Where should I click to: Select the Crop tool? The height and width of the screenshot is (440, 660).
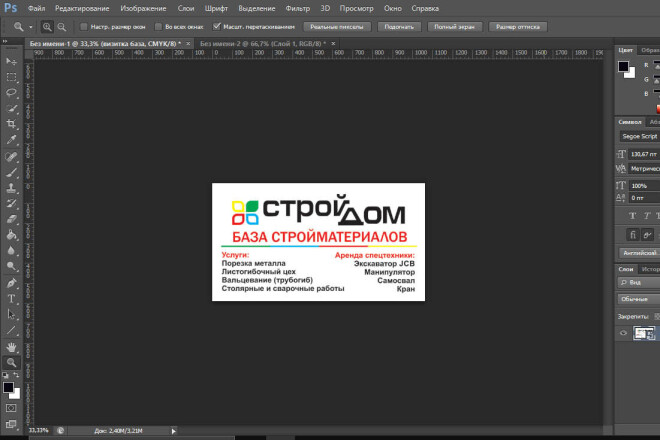pyautogui.click(x=11, y=124)
